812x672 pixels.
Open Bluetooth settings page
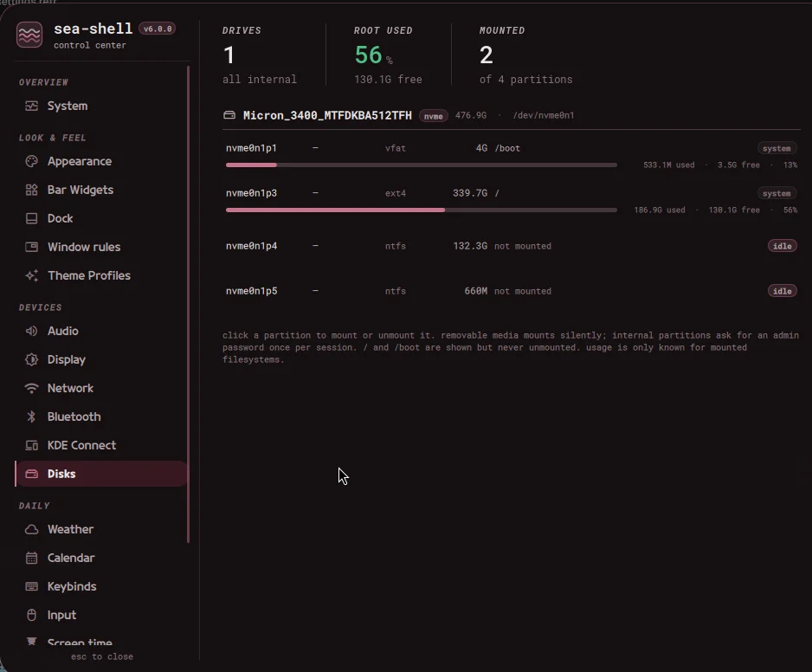click(101, 417)
